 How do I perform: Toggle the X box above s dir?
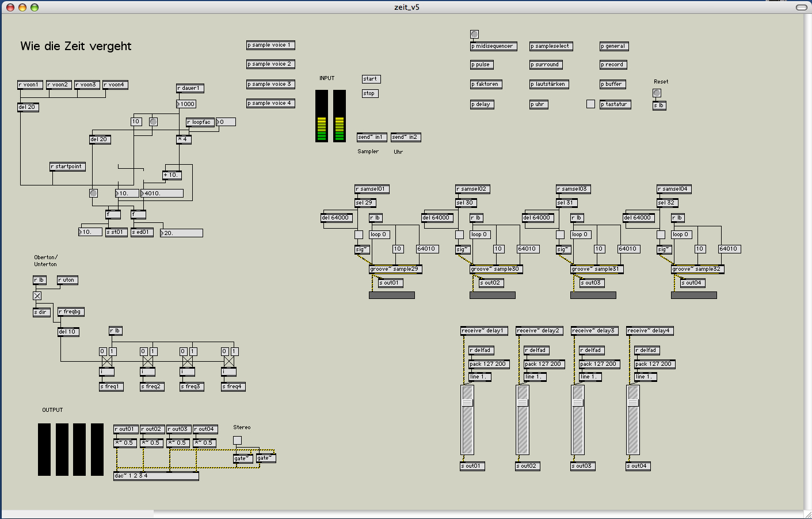pyautogui.click(x=37, y=296)
